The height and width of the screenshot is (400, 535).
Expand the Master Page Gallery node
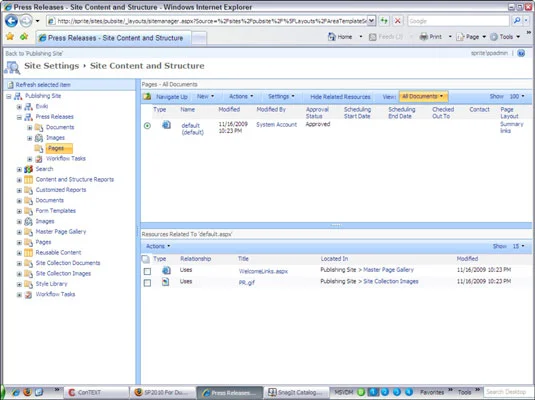coord(19,232)
